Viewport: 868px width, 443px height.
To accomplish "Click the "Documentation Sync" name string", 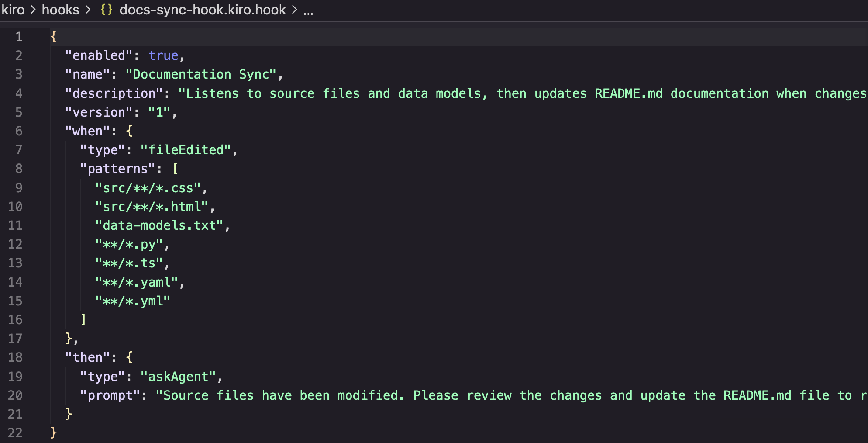I will [x=201, y=74].
